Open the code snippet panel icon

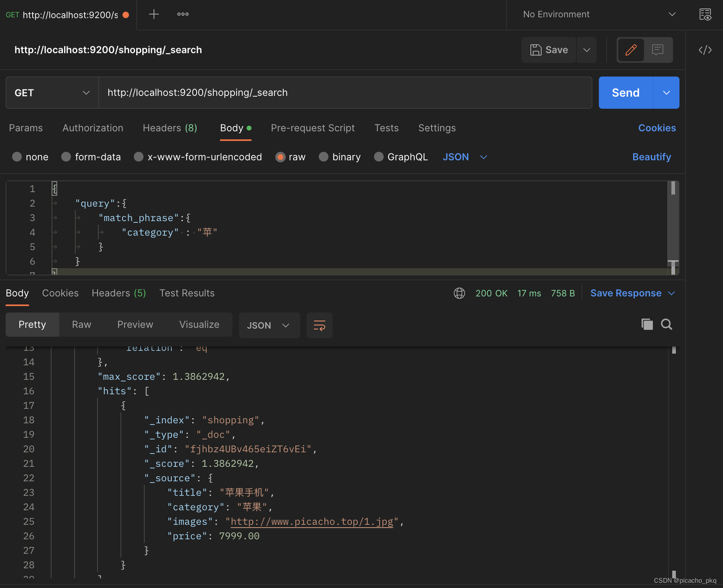(705, 50)
